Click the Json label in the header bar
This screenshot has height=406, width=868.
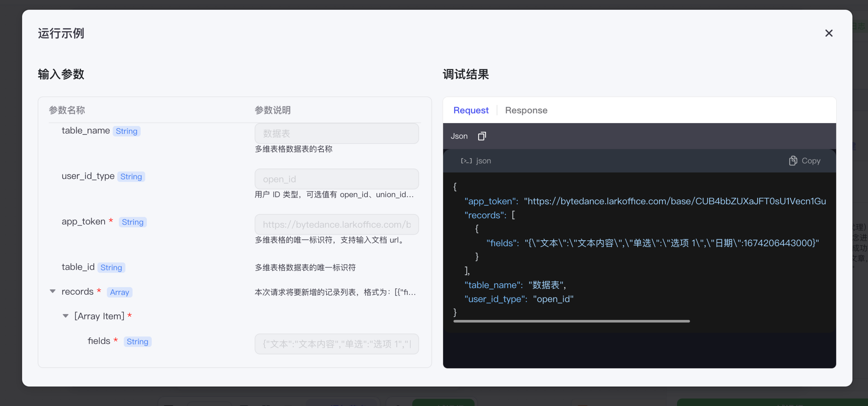click(459, 136)
